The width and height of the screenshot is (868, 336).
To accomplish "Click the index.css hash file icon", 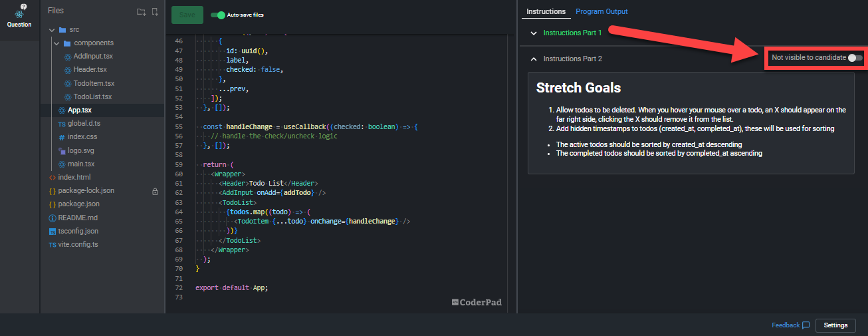I will click(x=62, y=137).
